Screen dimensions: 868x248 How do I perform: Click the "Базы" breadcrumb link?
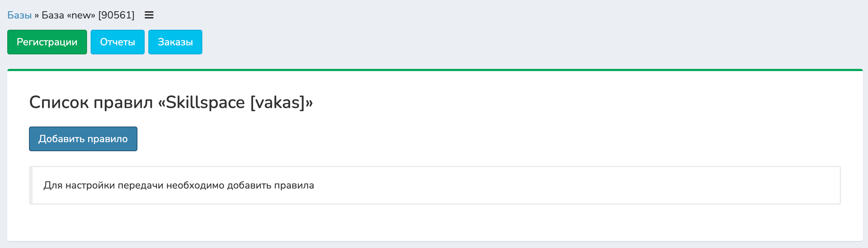point(20,15)
